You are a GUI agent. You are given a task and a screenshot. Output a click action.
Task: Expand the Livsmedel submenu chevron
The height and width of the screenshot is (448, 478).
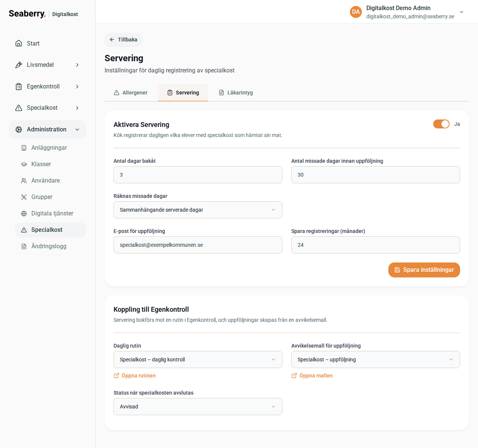click(77, 65)
